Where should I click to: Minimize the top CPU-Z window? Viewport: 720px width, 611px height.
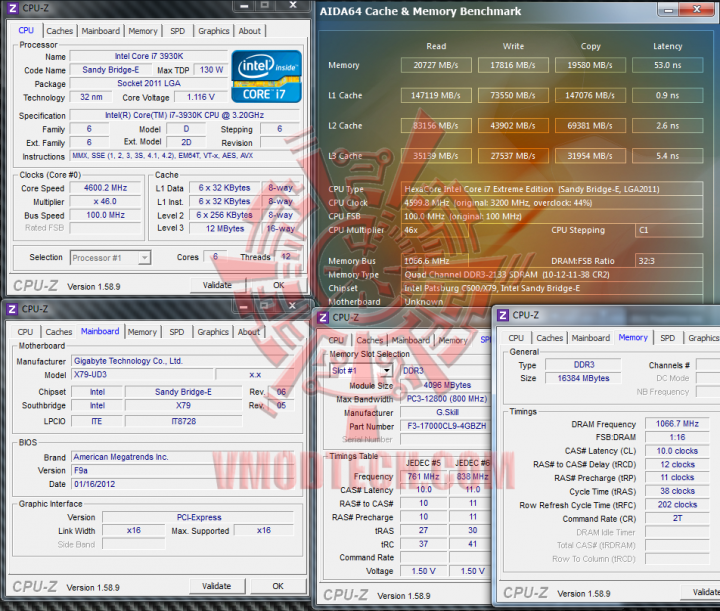click(244, 5)
